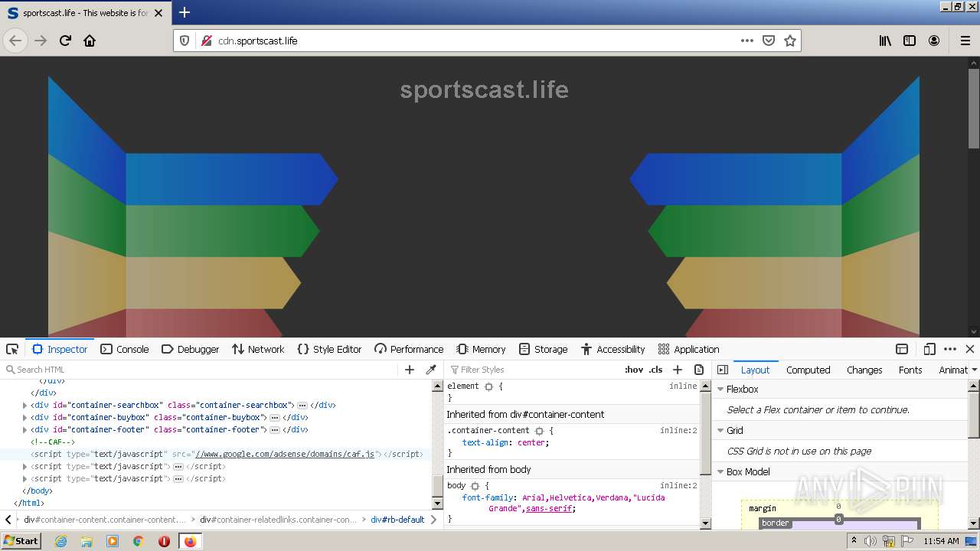
Task: Click the address bar URL
Action: 258,41
